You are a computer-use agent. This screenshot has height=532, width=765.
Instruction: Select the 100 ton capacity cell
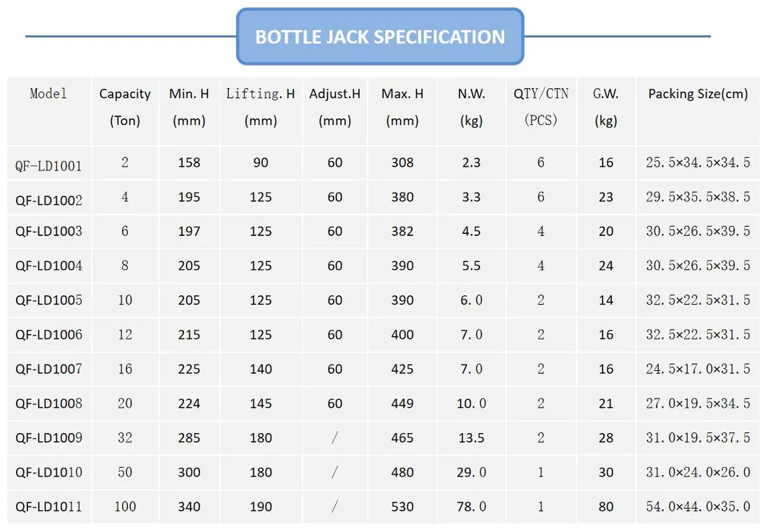click(125, 507)
